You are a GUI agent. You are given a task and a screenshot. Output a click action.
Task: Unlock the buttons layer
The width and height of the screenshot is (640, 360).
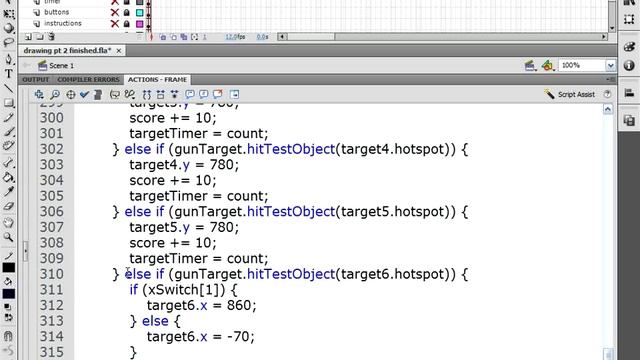[127, 13]
